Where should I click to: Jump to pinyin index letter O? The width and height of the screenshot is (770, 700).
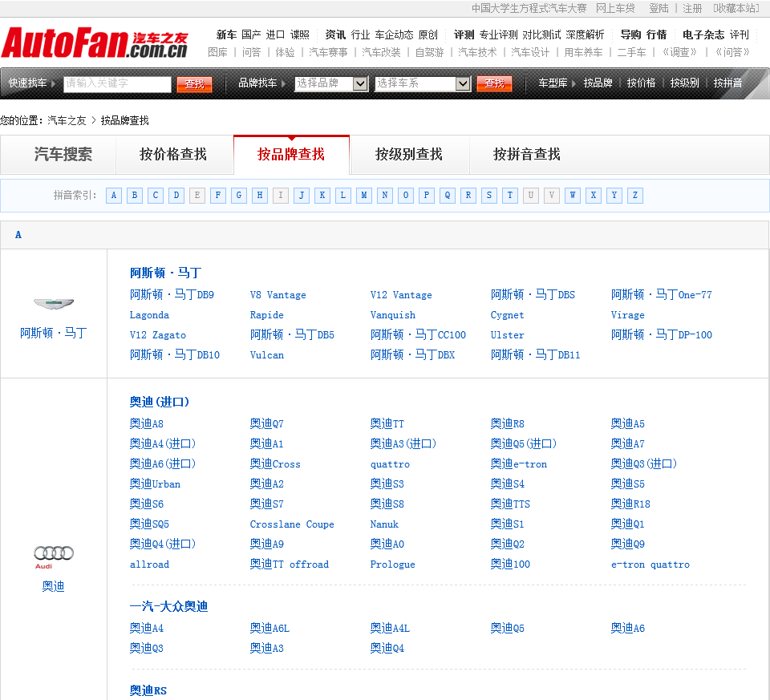click(406, 196)
